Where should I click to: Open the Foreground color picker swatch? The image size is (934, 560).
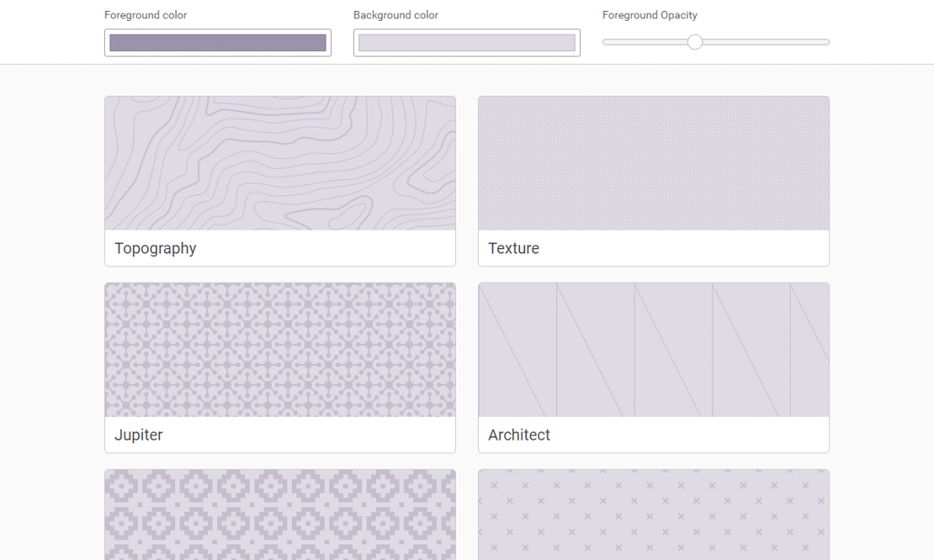pos(217,43)
